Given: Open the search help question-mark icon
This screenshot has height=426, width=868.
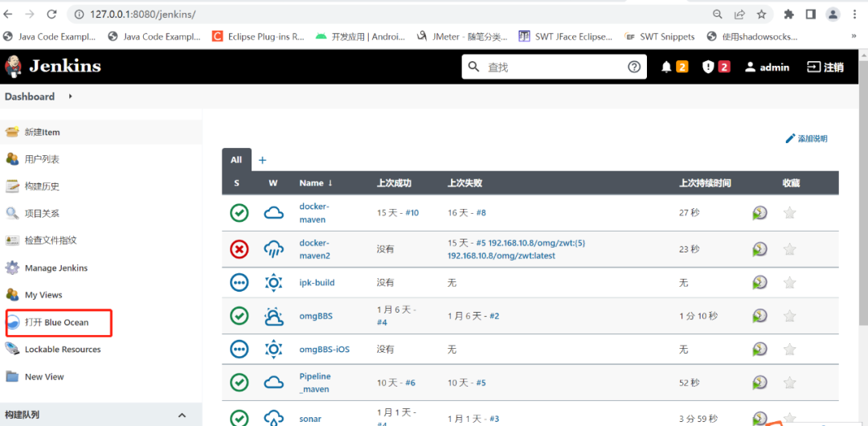Looking at the screenshot, I should [634, 67].
